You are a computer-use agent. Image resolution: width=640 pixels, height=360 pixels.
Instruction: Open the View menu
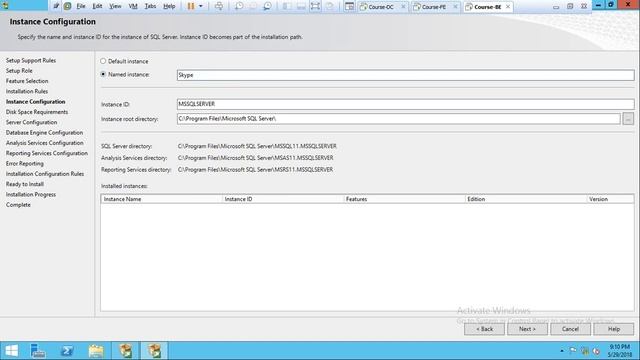(115, 6)
